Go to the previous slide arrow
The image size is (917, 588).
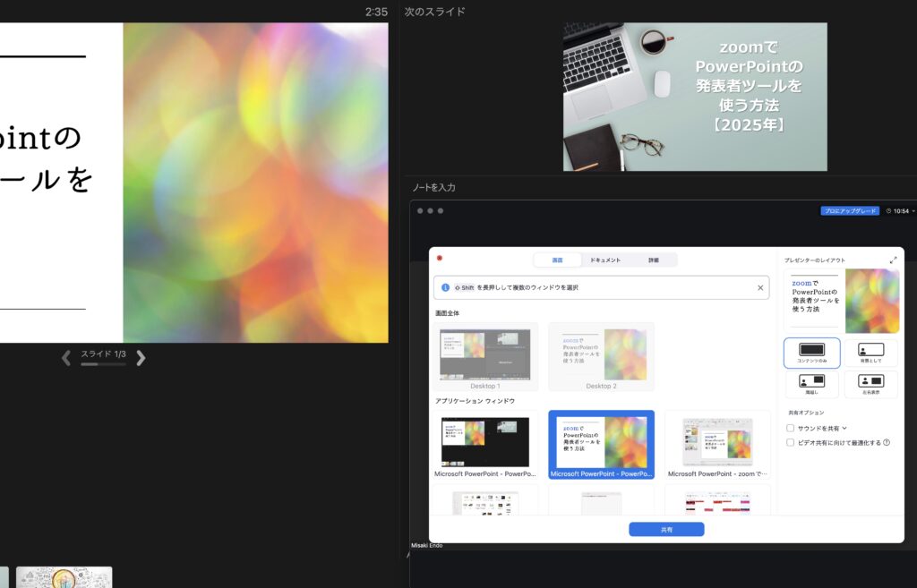click(x=65, y=358)
